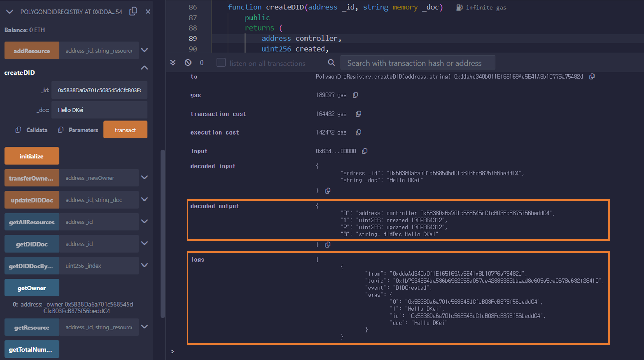
Task: Click the transferOwnership function button
Action: pyautogui.click(x=32, y=178)
